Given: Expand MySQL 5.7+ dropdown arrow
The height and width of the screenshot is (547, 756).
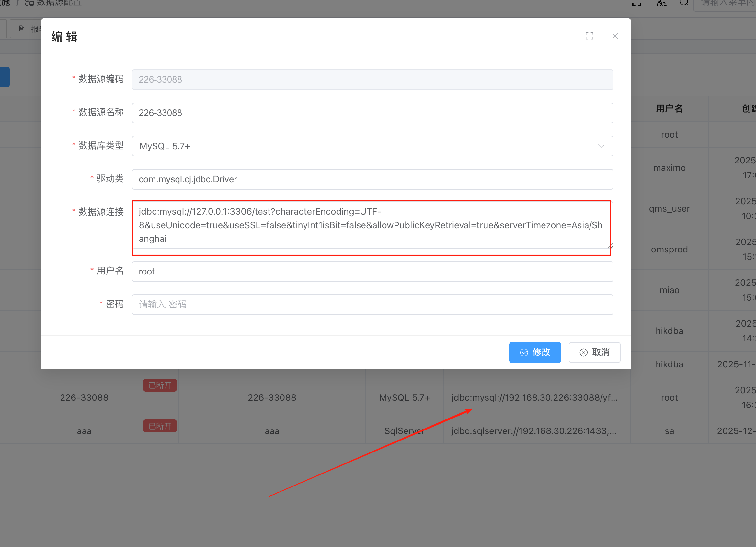Looking at the screenshot, I should 601,146.
